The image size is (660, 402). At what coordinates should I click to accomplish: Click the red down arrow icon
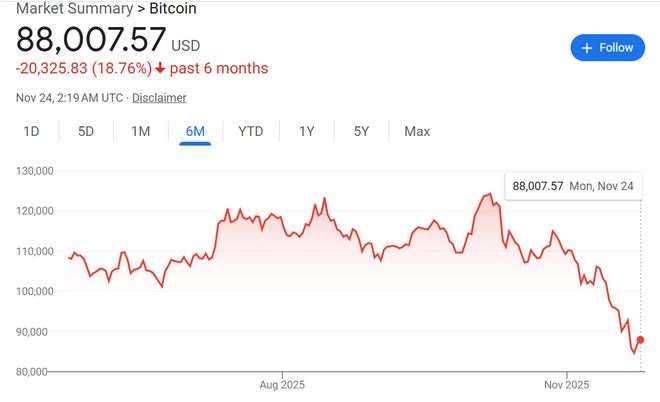point(161,69)
